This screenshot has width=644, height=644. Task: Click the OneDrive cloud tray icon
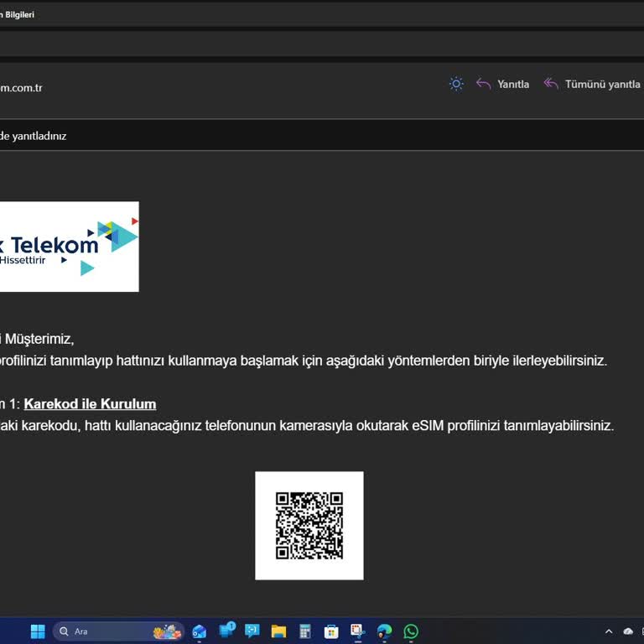pos(628,631)
